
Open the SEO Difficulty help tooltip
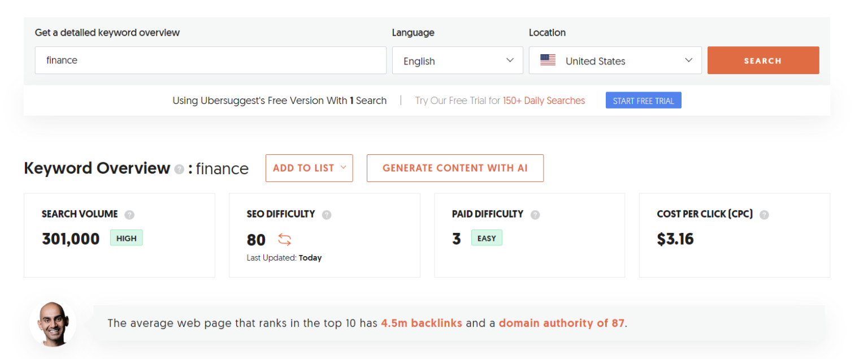coord(326,214)
